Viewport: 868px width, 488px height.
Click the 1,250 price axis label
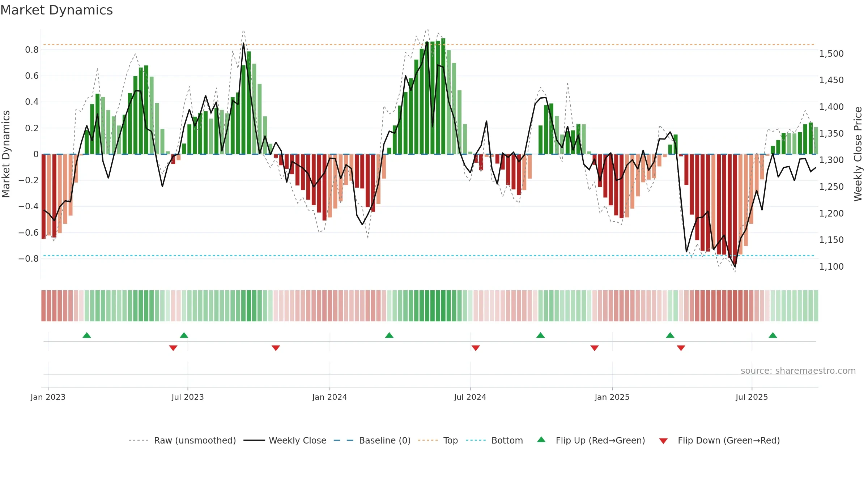(831, 187)
